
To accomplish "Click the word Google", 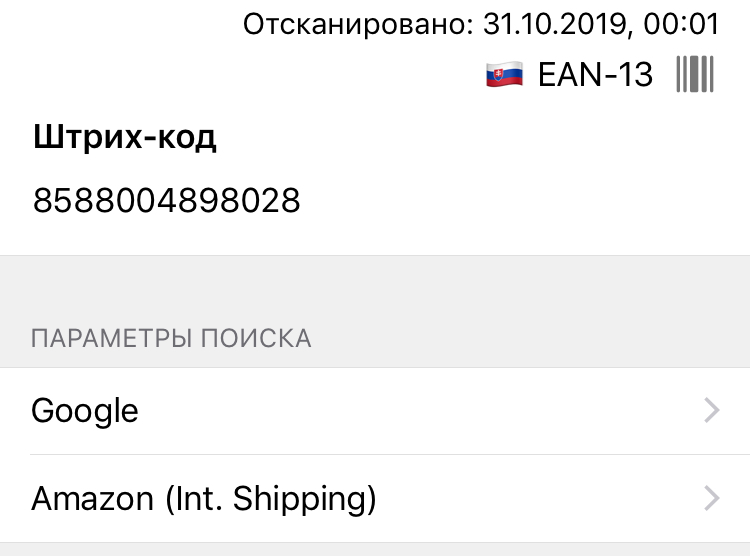I will [85, 411].
